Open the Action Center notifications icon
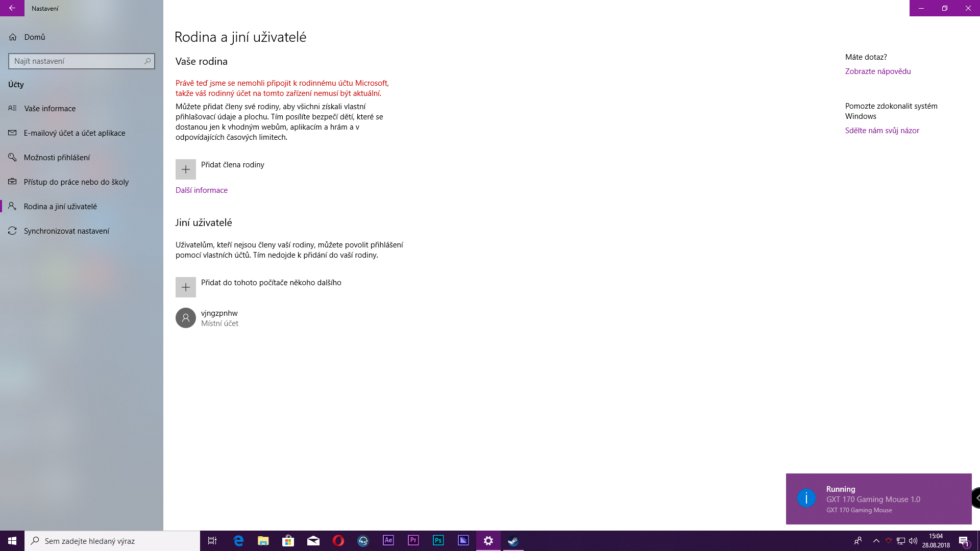 964,541
